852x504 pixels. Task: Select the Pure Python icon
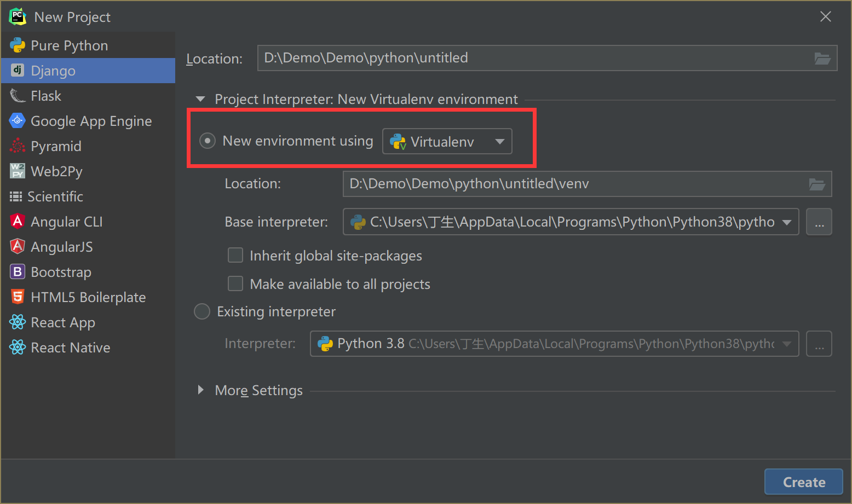(x=18, y=45)
